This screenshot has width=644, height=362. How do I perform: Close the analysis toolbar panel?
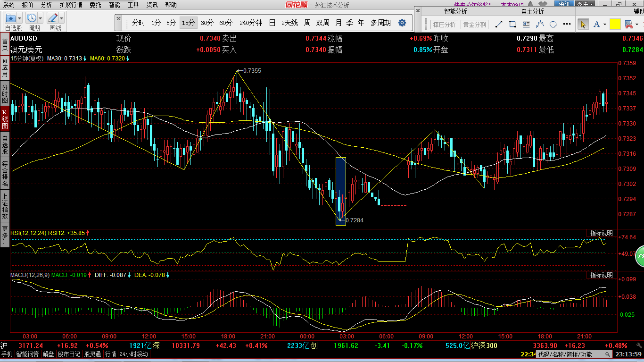(x=418, y=10)
